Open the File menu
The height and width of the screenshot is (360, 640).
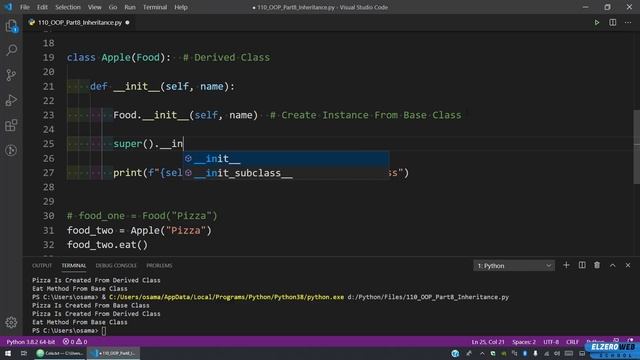pyautogui.click(x=25, y=7)
